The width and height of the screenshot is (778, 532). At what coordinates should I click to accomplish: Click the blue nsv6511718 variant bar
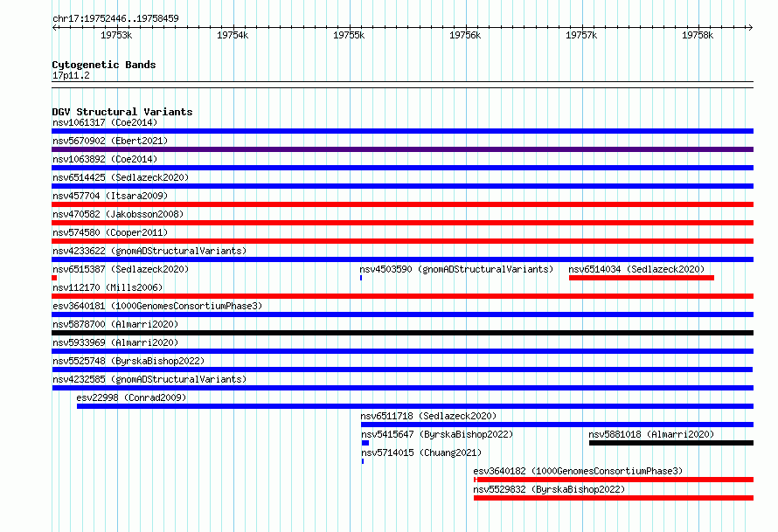(x=557, y=425)
